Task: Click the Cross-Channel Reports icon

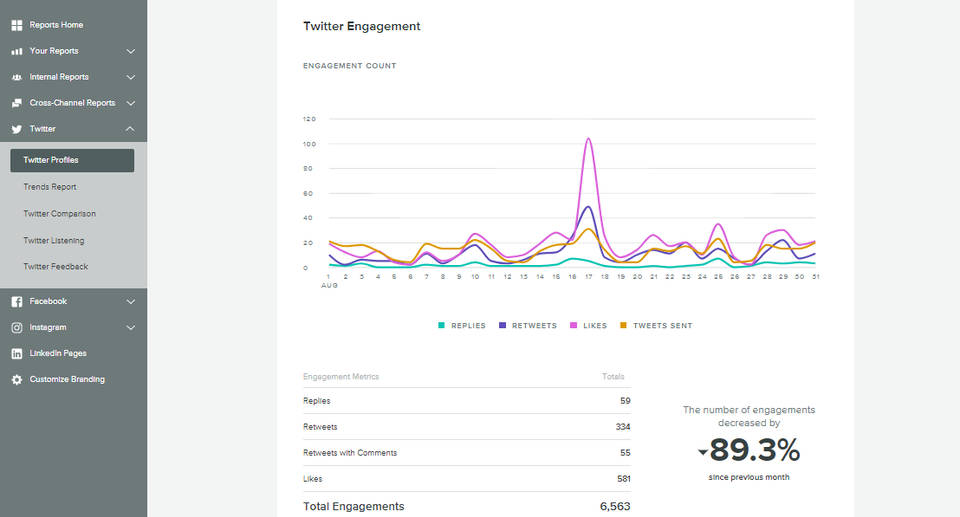Action: 17,103
